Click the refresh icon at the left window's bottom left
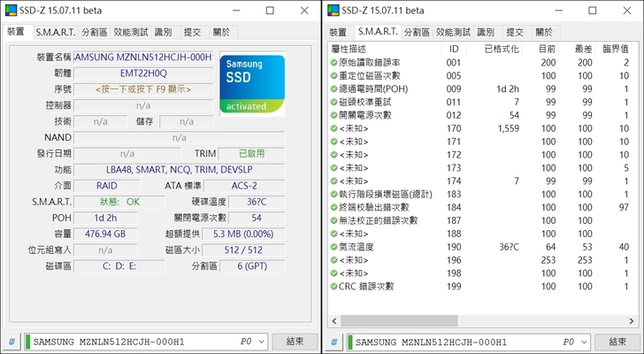The width and height of the screenshot is (644, 354). pos(11,342)
